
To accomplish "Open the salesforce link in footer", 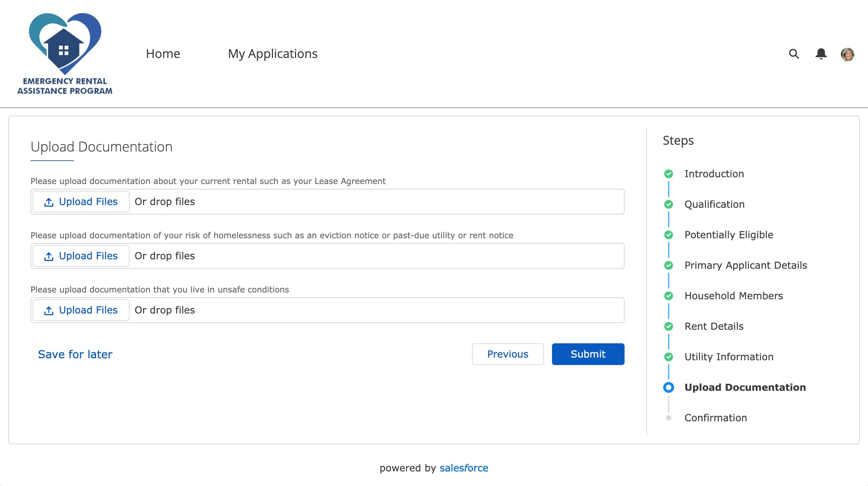I will 464,468.
